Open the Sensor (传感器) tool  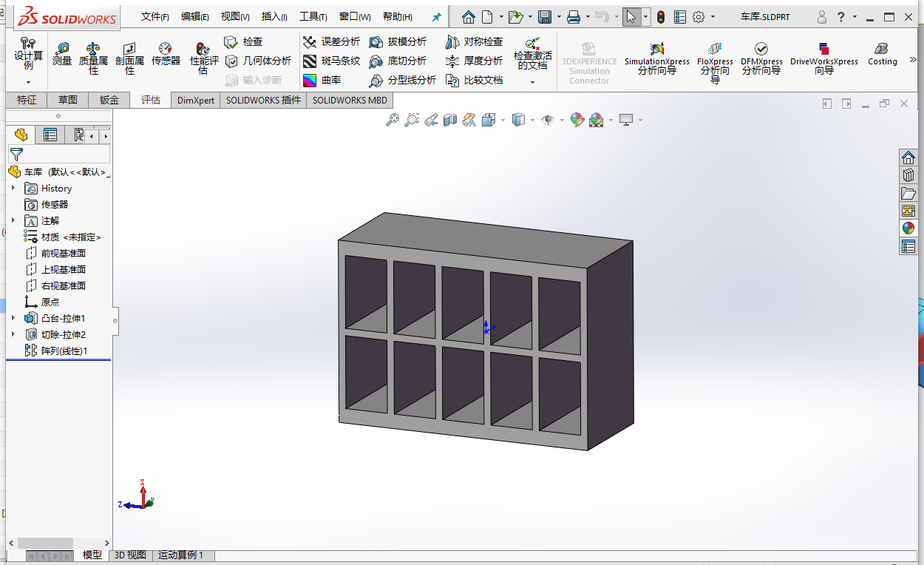(166, 54)
